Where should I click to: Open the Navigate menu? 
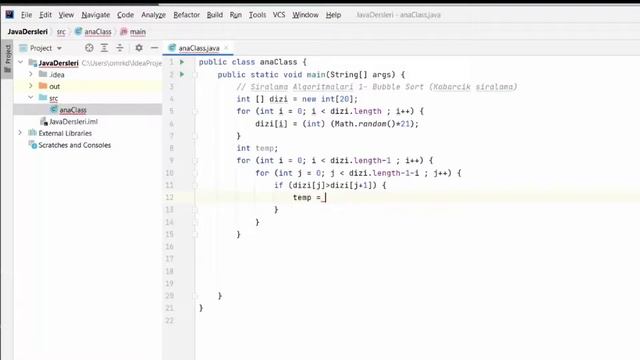tap(96, 15)
